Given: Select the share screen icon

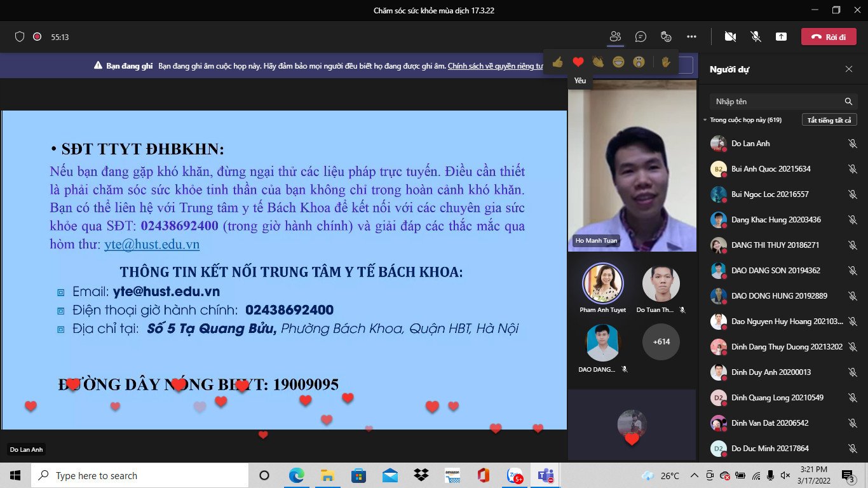Looking at the screenshot, I should [x=782, y=37].
